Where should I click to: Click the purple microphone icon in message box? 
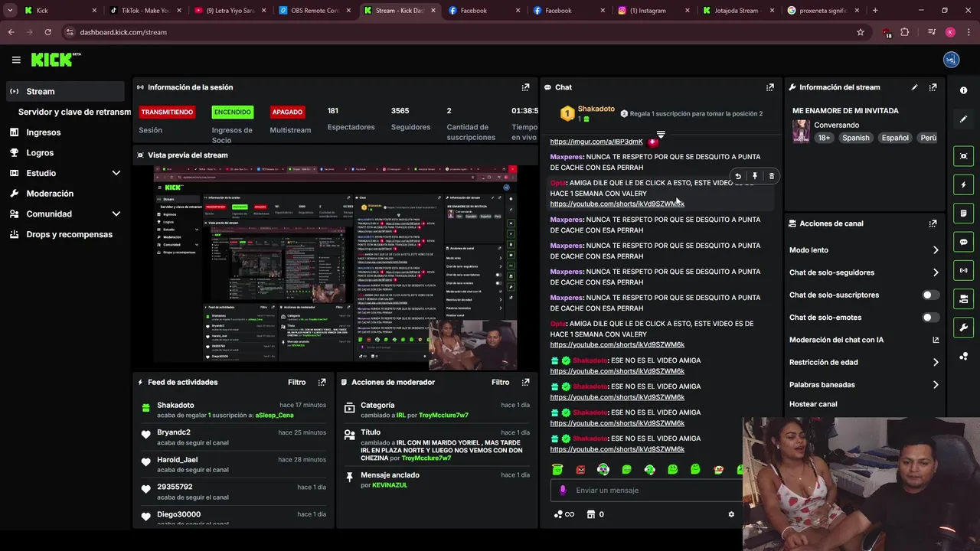[x=563, y=491]
